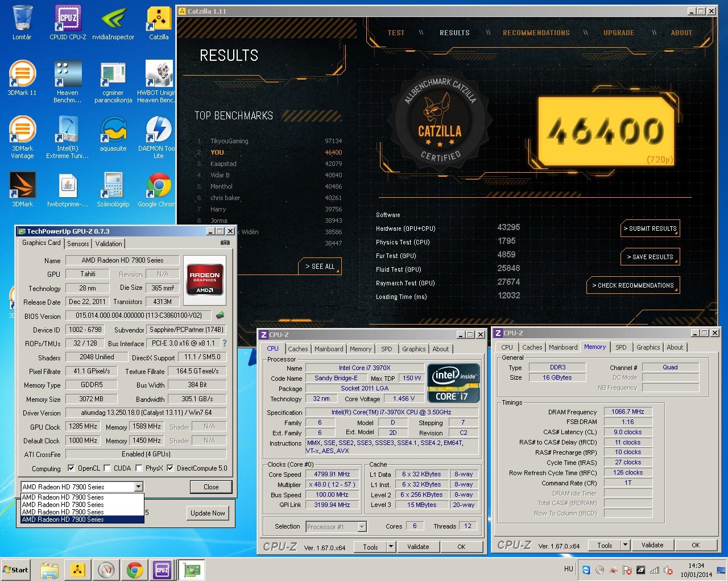Click CPU-Z icon in taskbar

[x=162, y=569]
